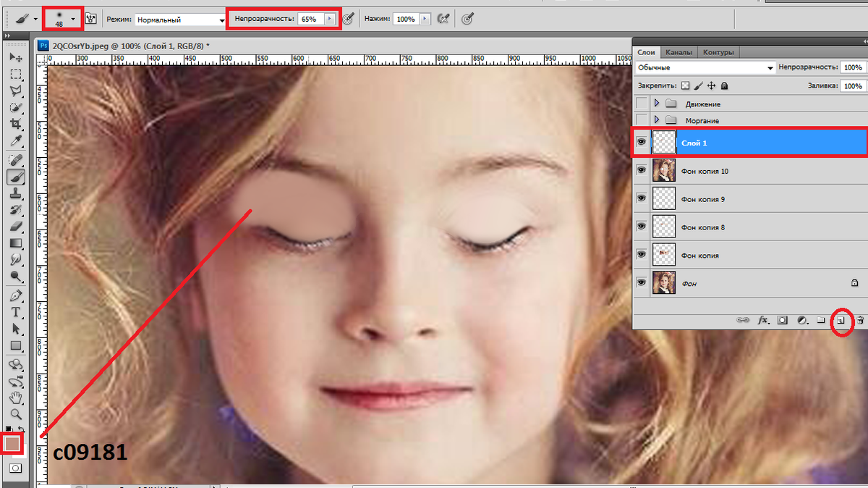Select the Zoom tool
Screen dimensions: 868x488
16,414
